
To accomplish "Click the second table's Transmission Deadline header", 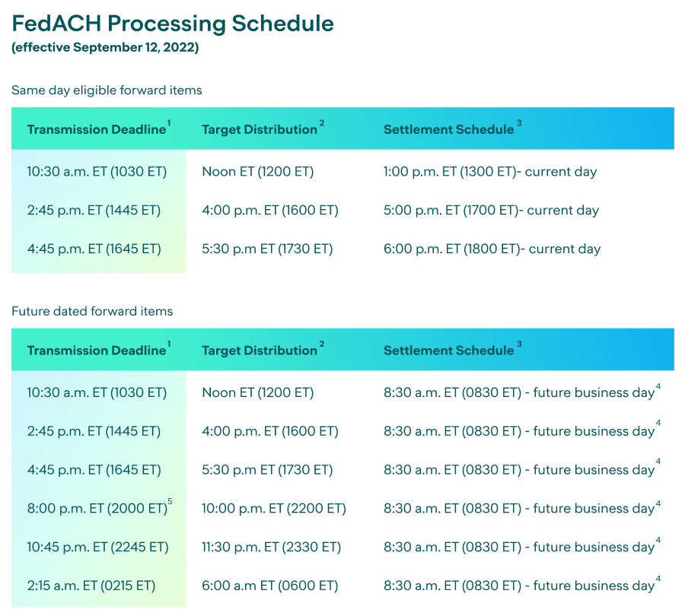I will pos(96,351).
